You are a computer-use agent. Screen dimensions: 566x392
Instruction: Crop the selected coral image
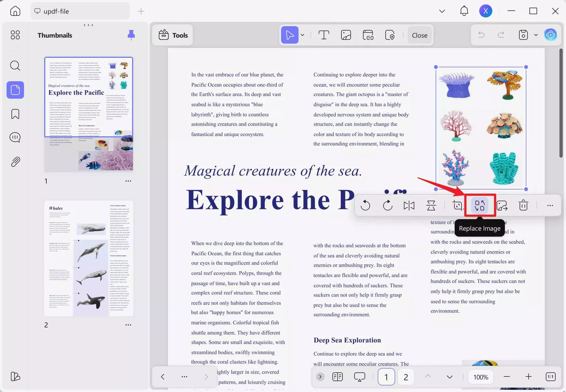[x=458, y=206]
